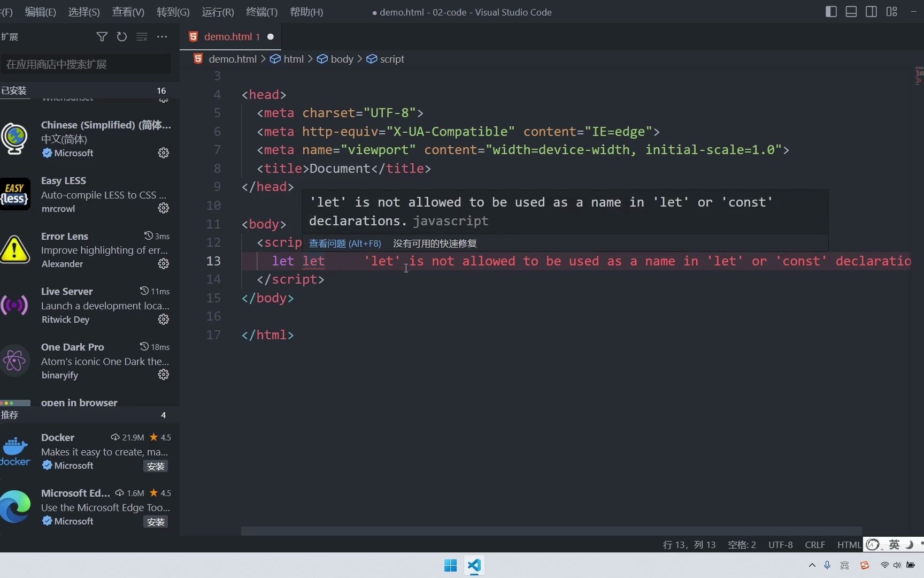Viewport: 924px width, 578px height.
Task: Switch to the demo.html editor tab
Action: (230, 36)
